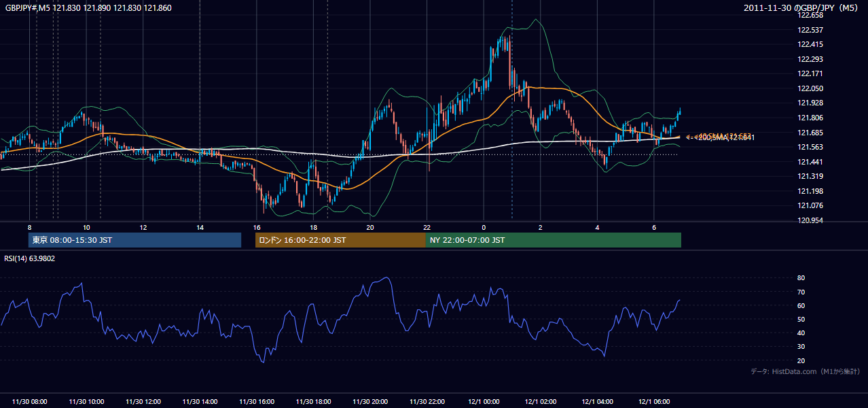Click the RSI scale value 40

pyautogui.click(x=801, y=333)
